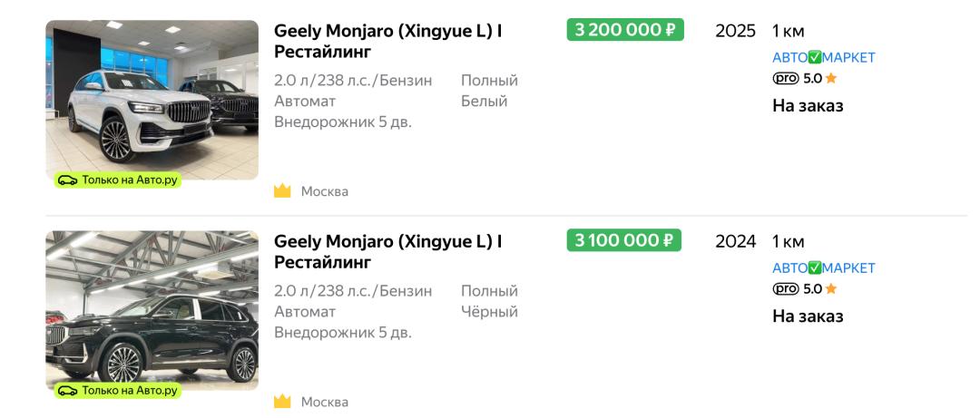Click 'Москва' location in the second listing
The width and height of the screenshot is (980, 418).
(325, 402)
